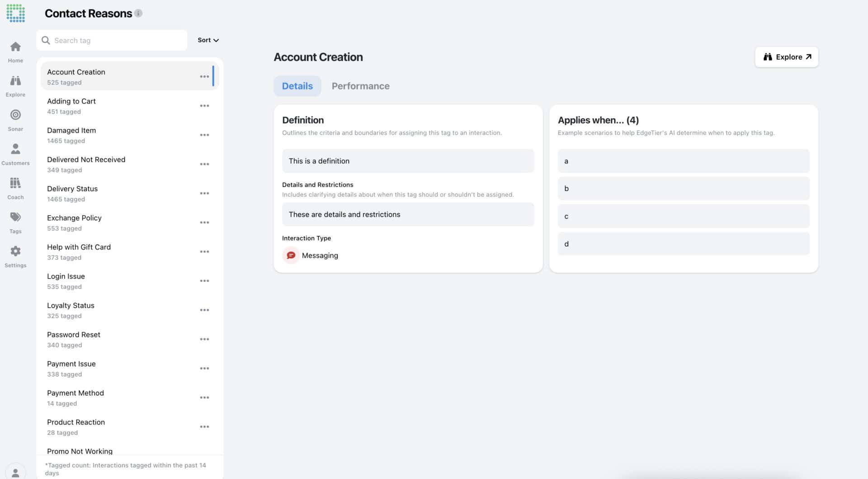Click the Search tag input field

(113, 40)
